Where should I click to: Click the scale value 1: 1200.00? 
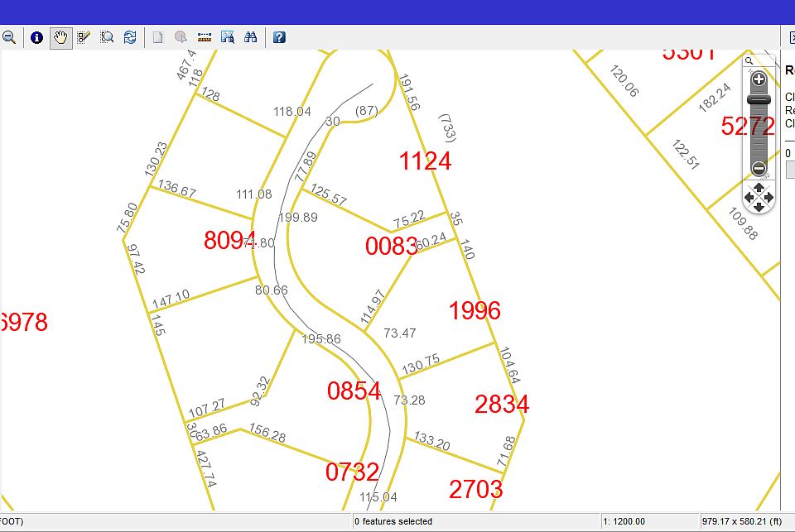click(x=624, y=521)
